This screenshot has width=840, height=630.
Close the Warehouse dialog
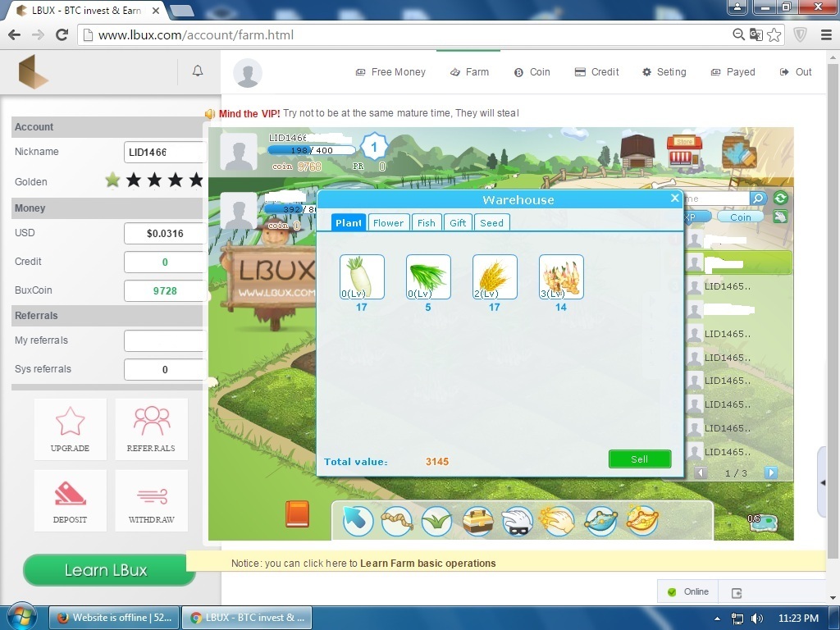pos(675,199)
